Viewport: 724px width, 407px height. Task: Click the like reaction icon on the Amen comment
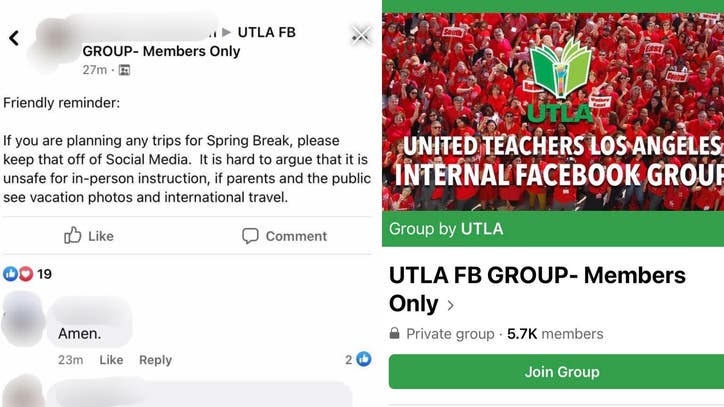click(363, 359)
